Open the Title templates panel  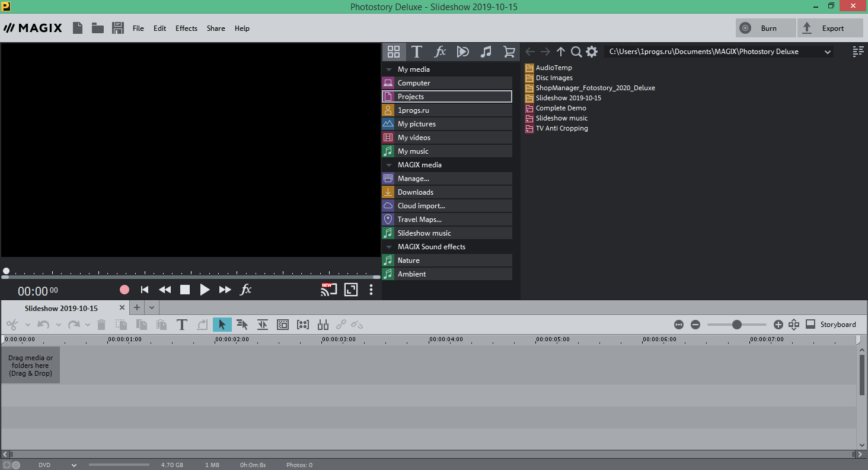(417, 52)
